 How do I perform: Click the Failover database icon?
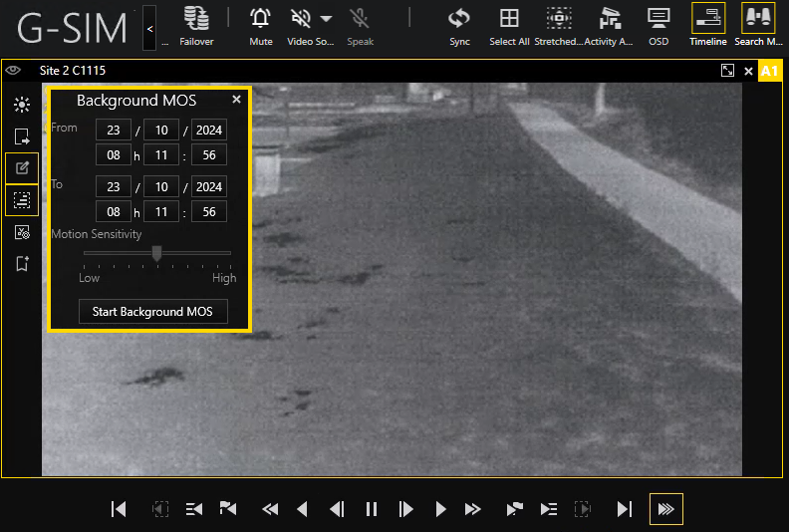click(196, 19)
